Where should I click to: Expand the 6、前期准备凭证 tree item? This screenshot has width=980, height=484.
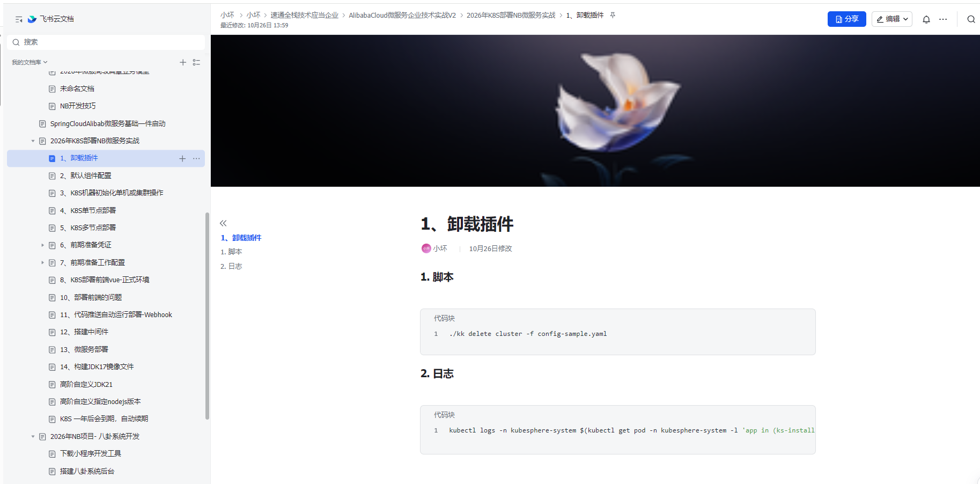pos(43,245)
